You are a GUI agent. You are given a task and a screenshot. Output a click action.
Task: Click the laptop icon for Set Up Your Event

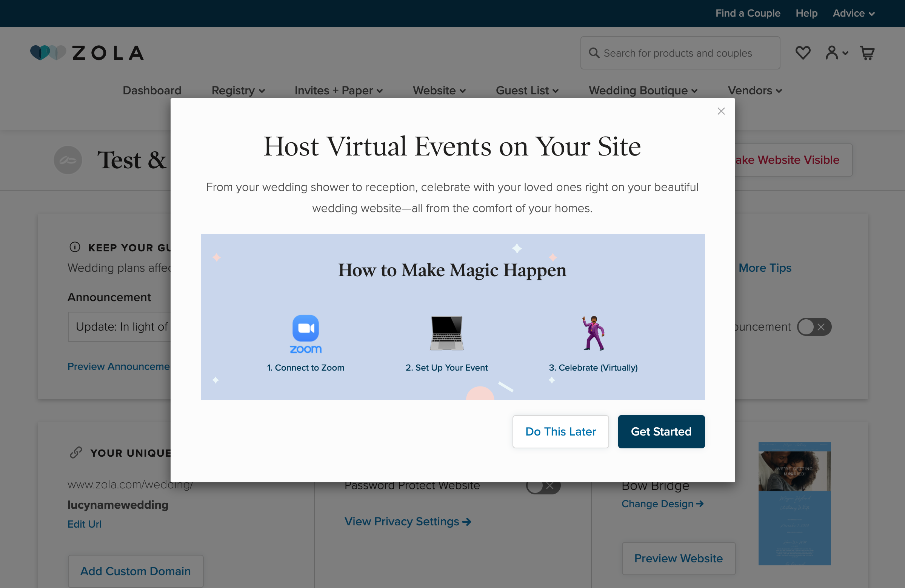[x=446, y=333]
